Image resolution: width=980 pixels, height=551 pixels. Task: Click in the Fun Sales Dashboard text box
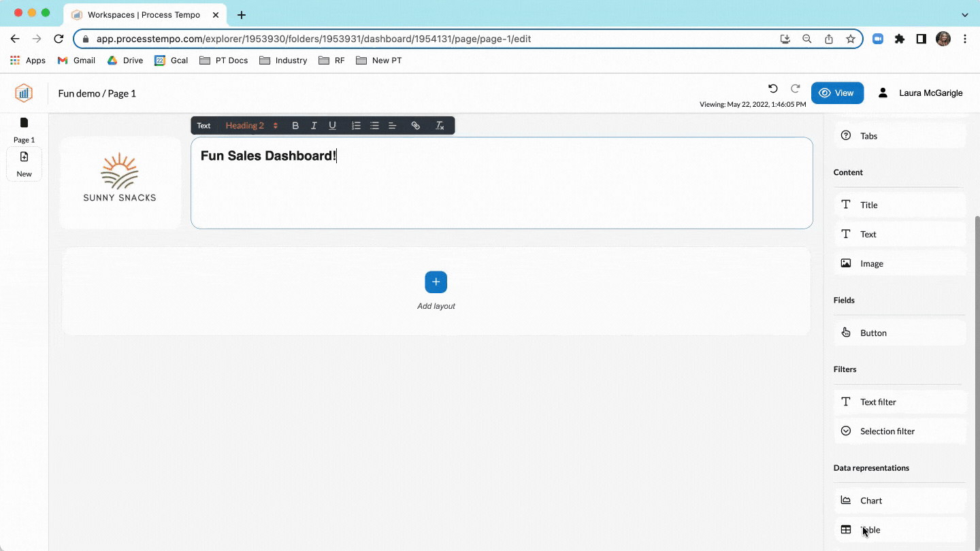(502, 183)
